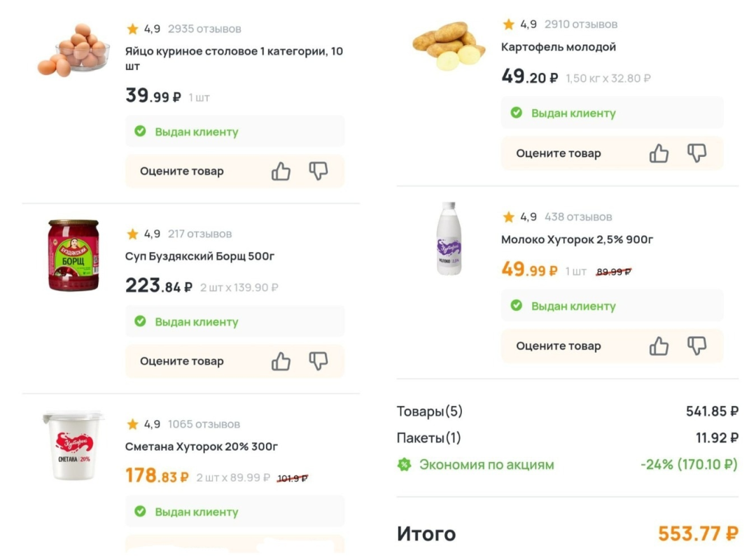Screen dimensions: 756x560
Task: Dislike the Буздякский Борщ soup
Action: (318, 361)
